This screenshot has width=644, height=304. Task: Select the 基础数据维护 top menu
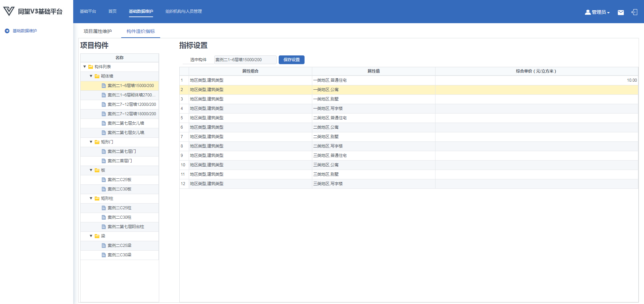click(x=141, y=11)
